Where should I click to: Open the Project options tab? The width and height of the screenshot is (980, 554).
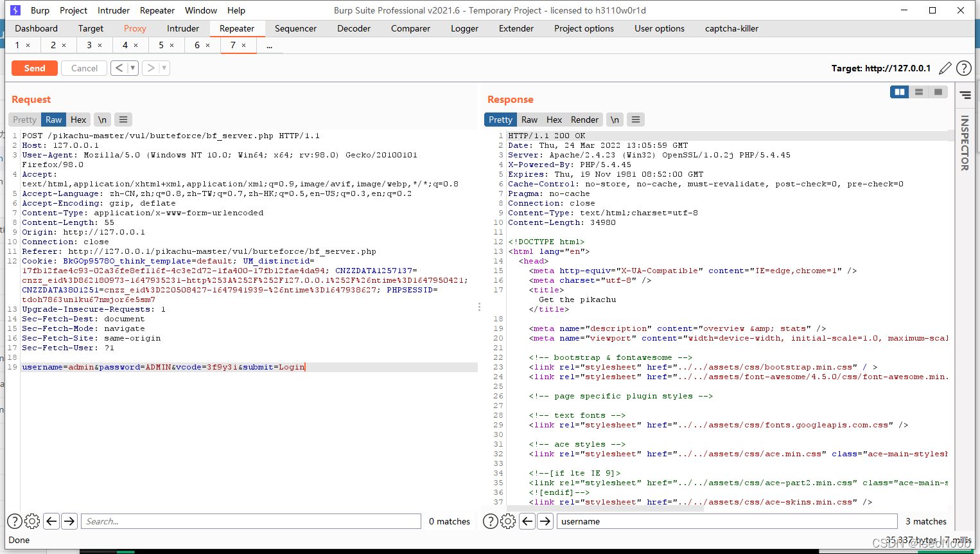coord(584,28)
